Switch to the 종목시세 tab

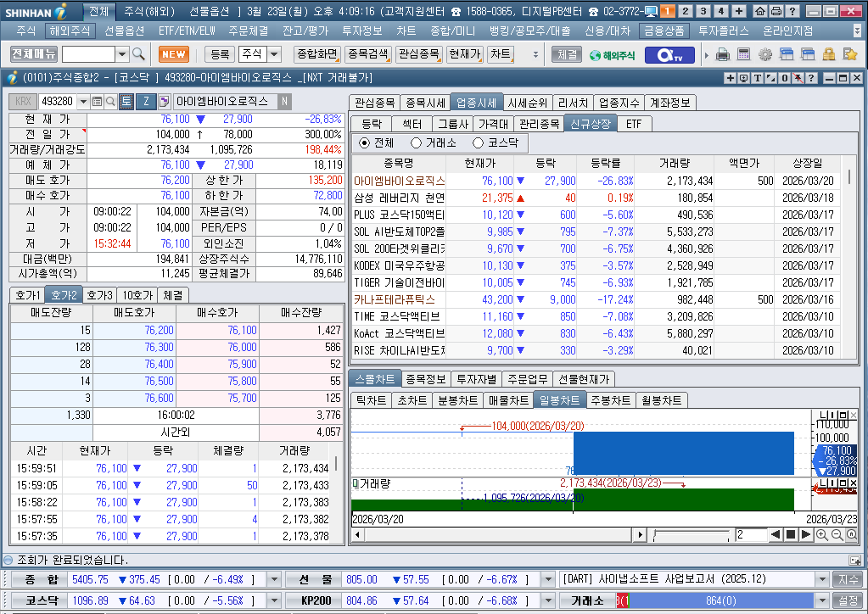pos(425,103)
